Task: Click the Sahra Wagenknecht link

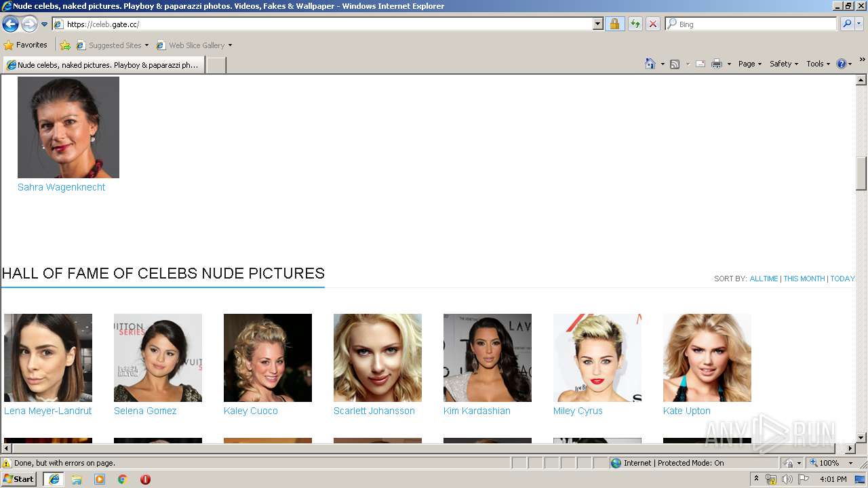Action: [x=61, y=187]
